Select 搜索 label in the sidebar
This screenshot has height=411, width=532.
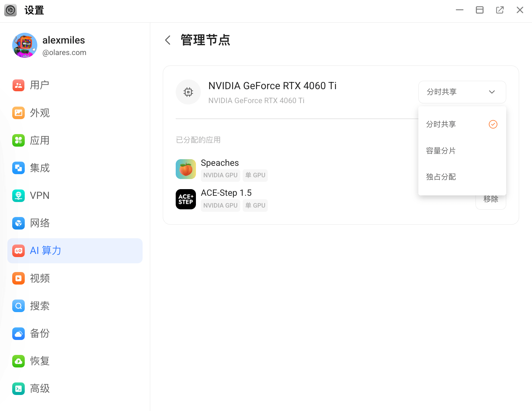point(40,306)
